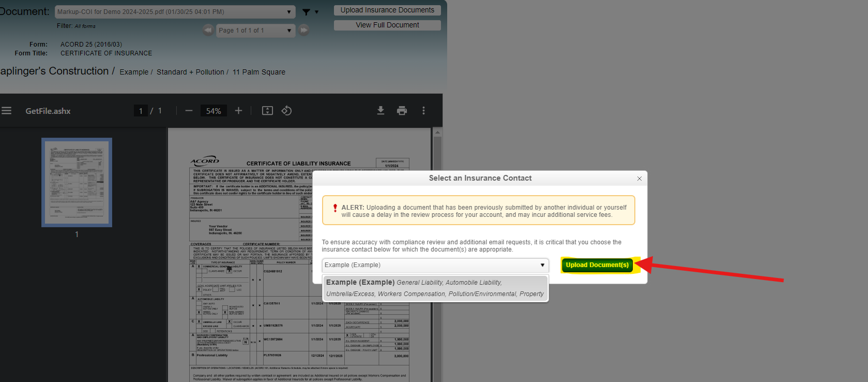868x382 pixels.
Task: Click the zoom in plus icon
Action: pos(238,111)
